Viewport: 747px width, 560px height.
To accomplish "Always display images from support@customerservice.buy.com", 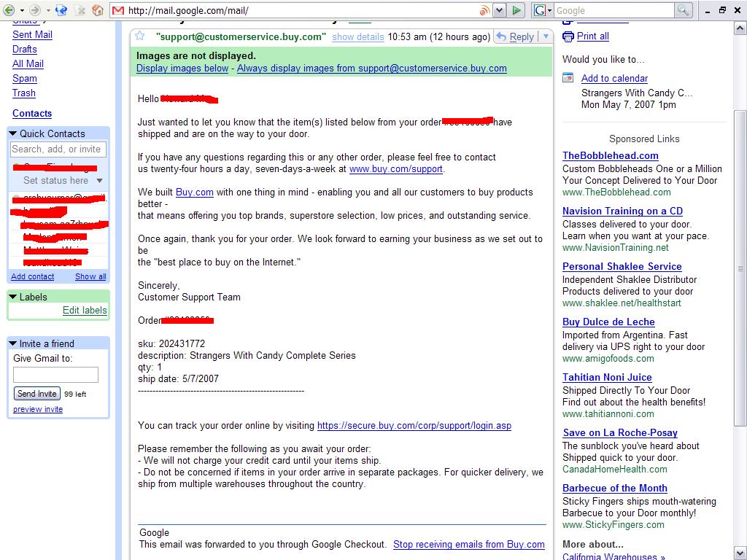I will pos(371,68).
